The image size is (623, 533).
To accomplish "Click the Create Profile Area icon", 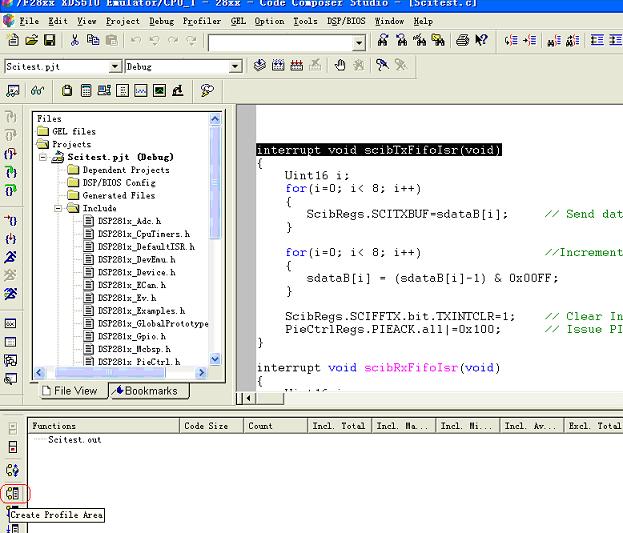I will [x=13, y=493].
